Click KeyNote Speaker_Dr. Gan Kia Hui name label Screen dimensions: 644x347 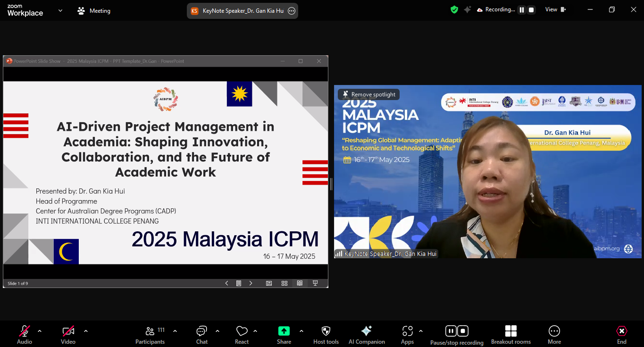point(391,254)
